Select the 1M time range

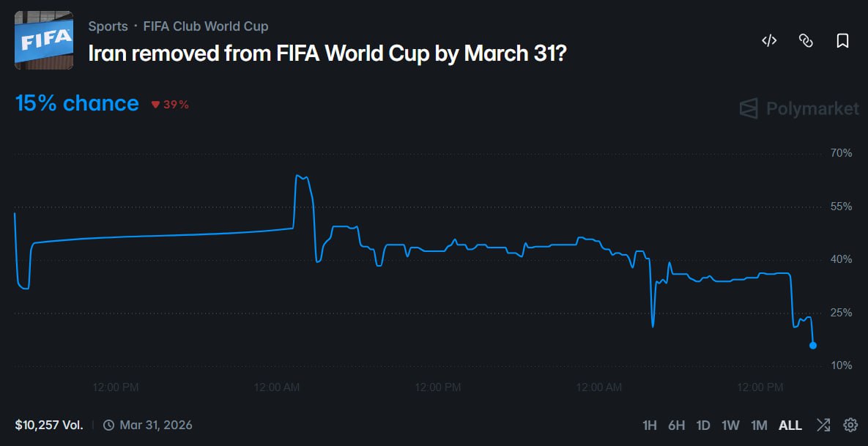[759, 425]
